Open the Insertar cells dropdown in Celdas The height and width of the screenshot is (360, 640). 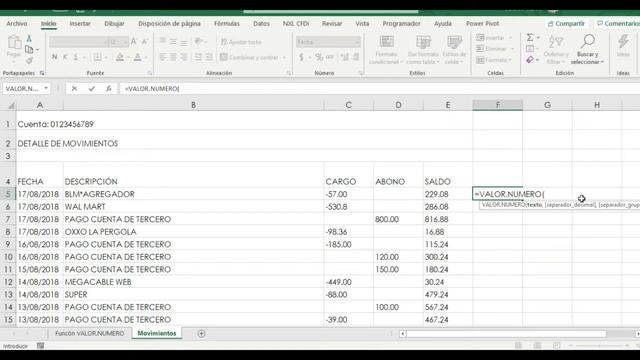(510, 38)
